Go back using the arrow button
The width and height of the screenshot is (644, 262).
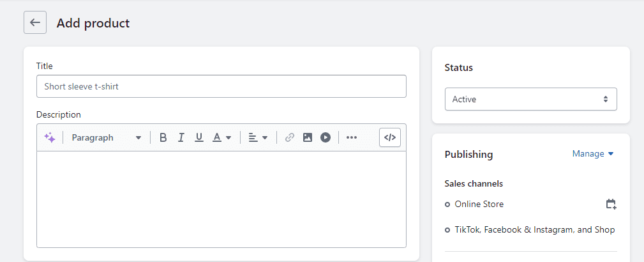35,22
